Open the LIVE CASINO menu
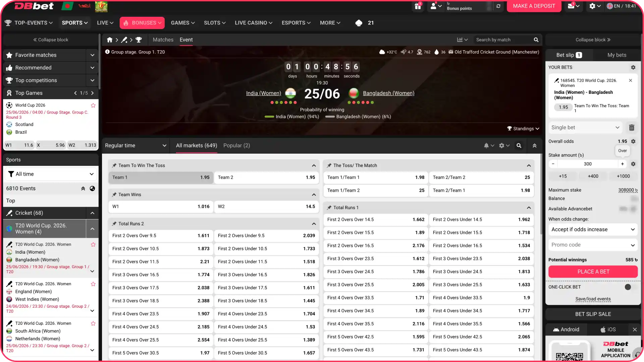Screen dimensions: 644x362 (x=254, y=23)
